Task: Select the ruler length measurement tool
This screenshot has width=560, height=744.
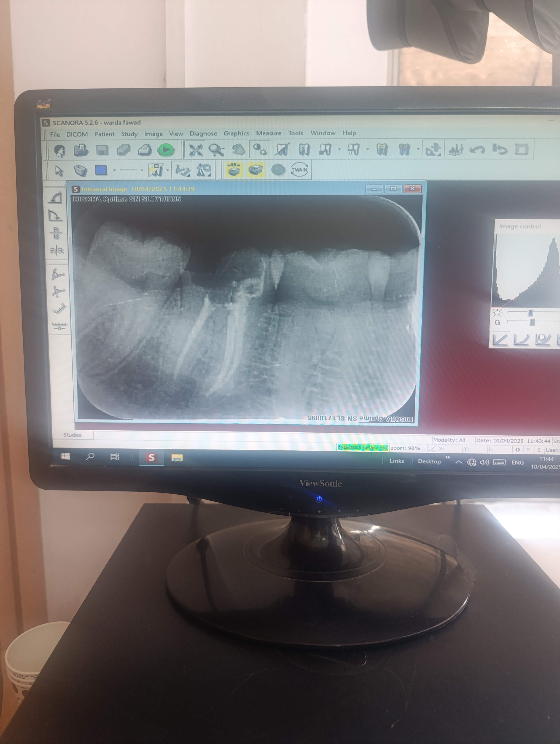Action: [59, 308]
